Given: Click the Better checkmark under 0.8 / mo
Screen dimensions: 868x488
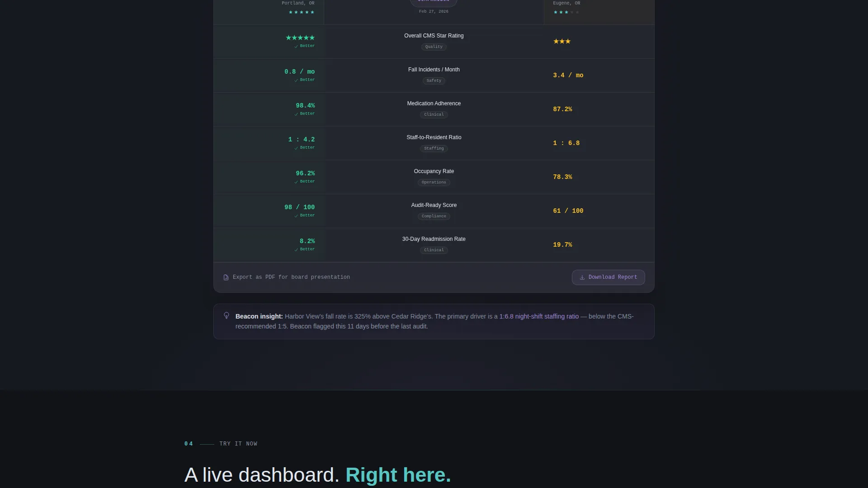Looking at the screenshot, I should [296, 80].
